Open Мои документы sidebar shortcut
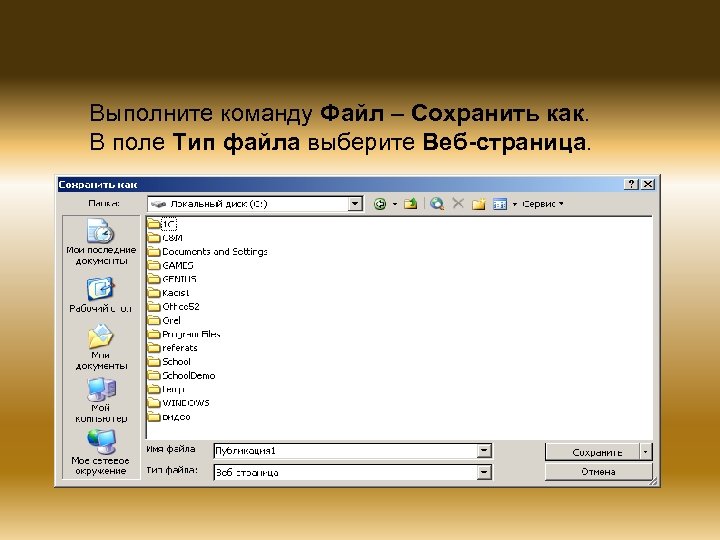The height and width of the screenshot is (540, 720). pos(101,347)
